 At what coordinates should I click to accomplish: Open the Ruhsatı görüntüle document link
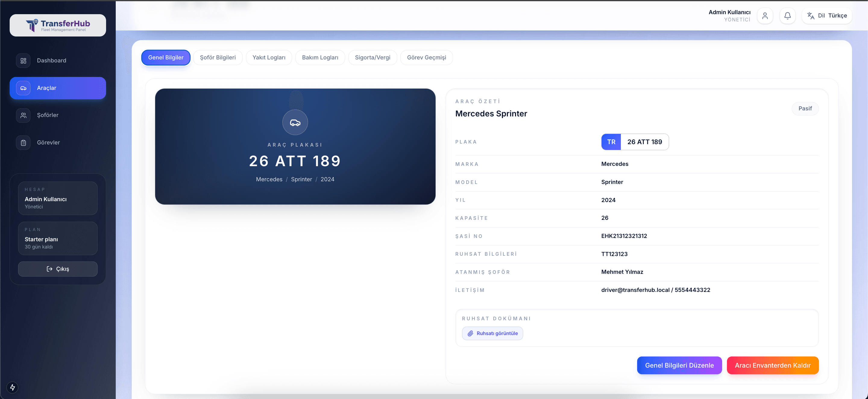492,333
